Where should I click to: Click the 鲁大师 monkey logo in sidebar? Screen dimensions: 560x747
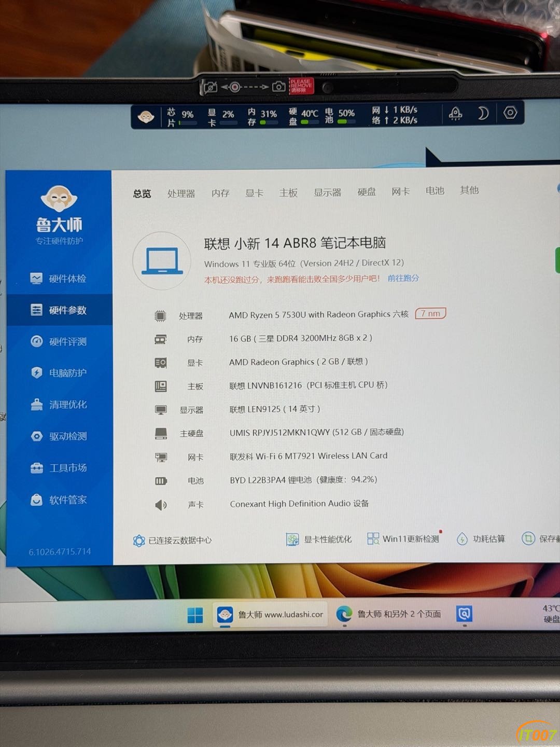(59, 198)
